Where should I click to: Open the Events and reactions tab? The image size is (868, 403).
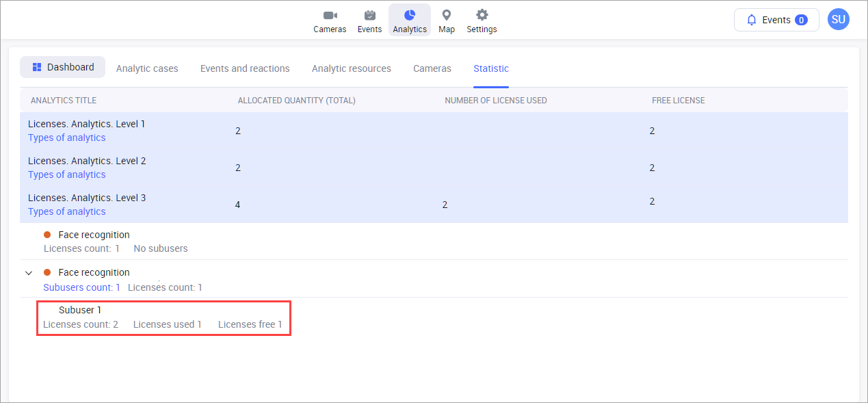(x=245, y=68)
